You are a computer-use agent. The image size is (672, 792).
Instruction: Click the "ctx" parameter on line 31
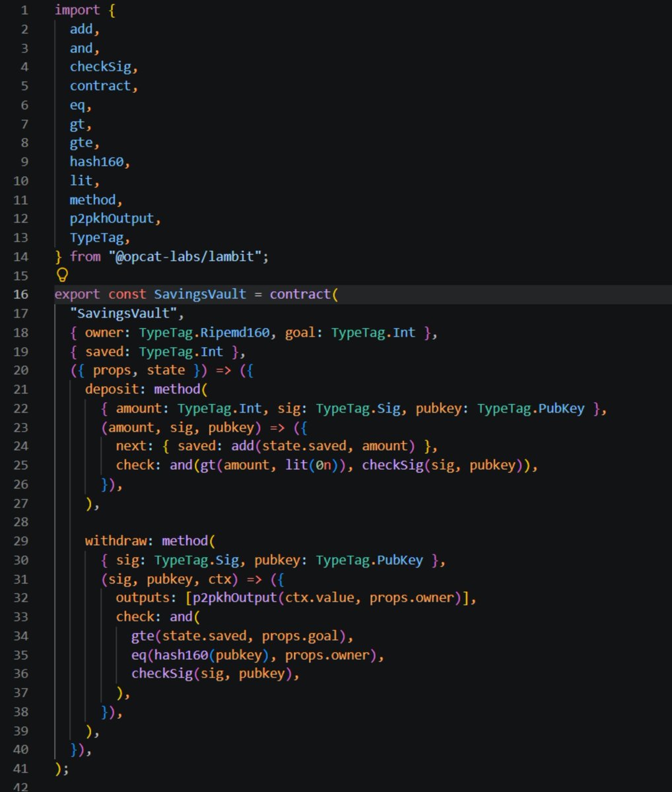pos(220,579)
